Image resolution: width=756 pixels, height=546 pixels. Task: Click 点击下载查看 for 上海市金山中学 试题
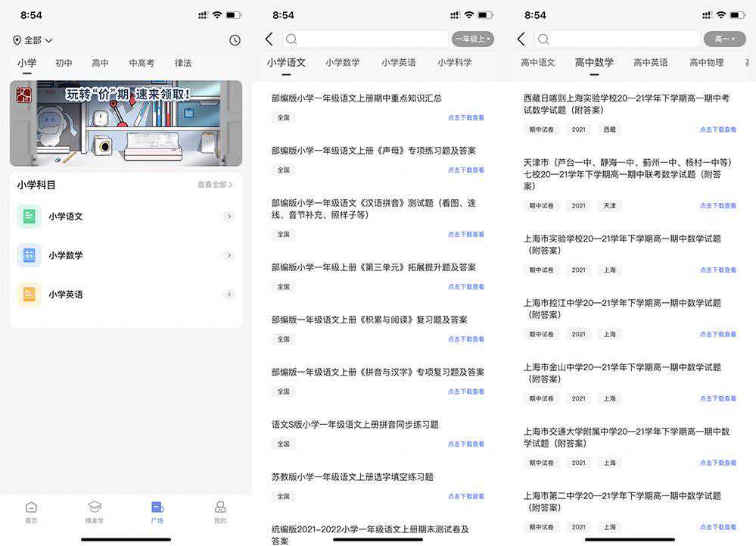point(717,398)
